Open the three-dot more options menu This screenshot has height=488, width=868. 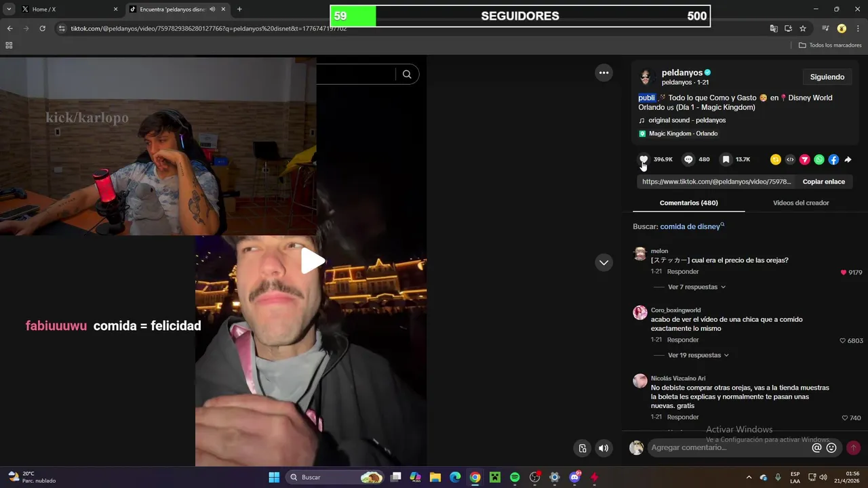tap(604, 73)
